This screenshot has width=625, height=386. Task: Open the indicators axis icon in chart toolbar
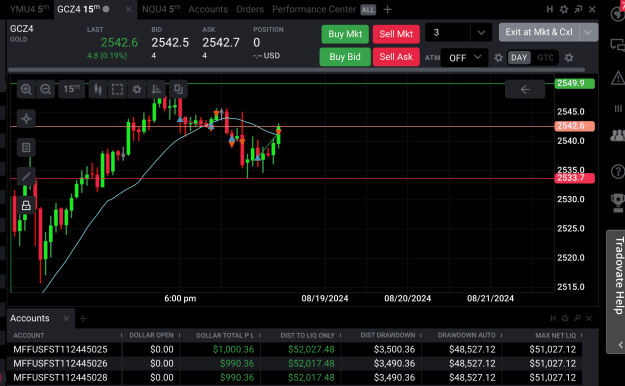coord(156,89)
